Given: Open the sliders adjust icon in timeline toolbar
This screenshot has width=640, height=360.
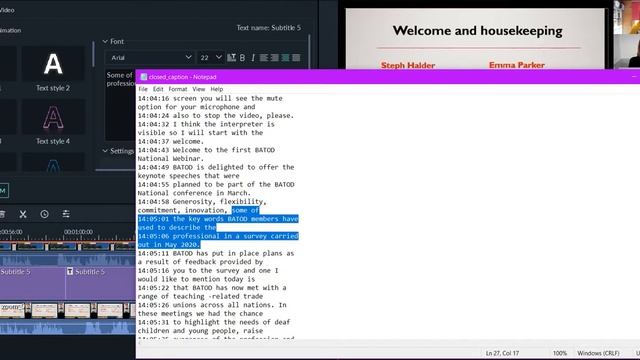Looking at the screenshot, I should click(x=66, y=214).
